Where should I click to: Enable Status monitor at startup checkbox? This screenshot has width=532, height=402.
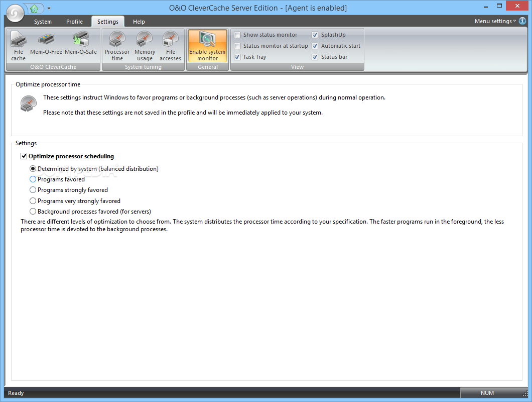[x=237, y=46]
